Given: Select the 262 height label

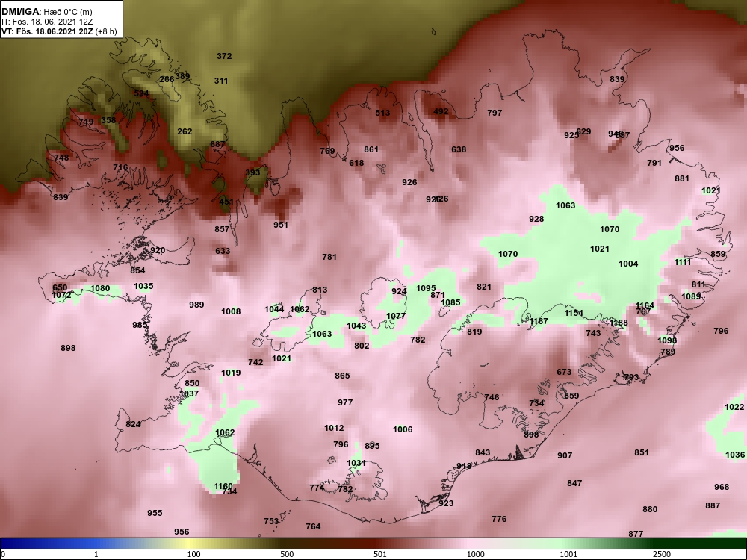Looking at the screenshot, I should 185,132.
